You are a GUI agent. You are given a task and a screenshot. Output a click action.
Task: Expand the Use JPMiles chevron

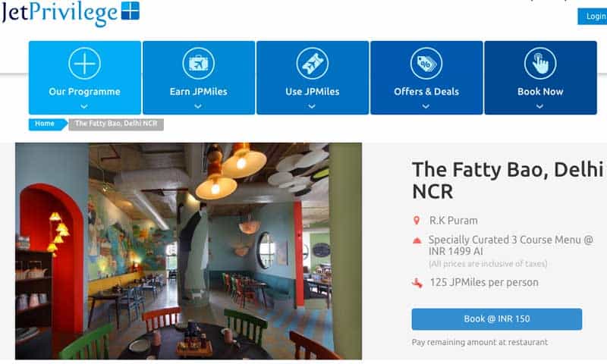[312, 106]
